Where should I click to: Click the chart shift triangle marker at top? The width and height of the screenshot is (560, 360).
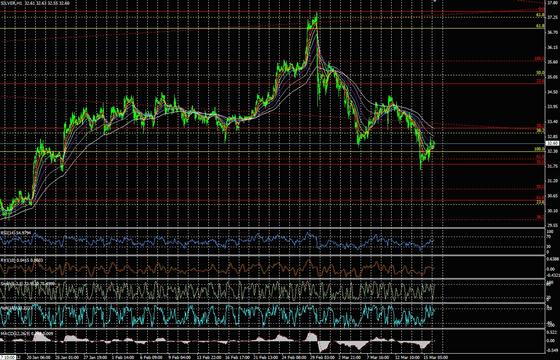click(434, 1)
